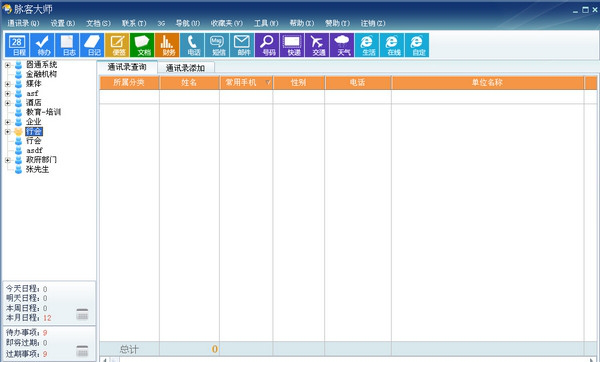
Task: Open the 日记 diary tool
Action: click(92, 45)
